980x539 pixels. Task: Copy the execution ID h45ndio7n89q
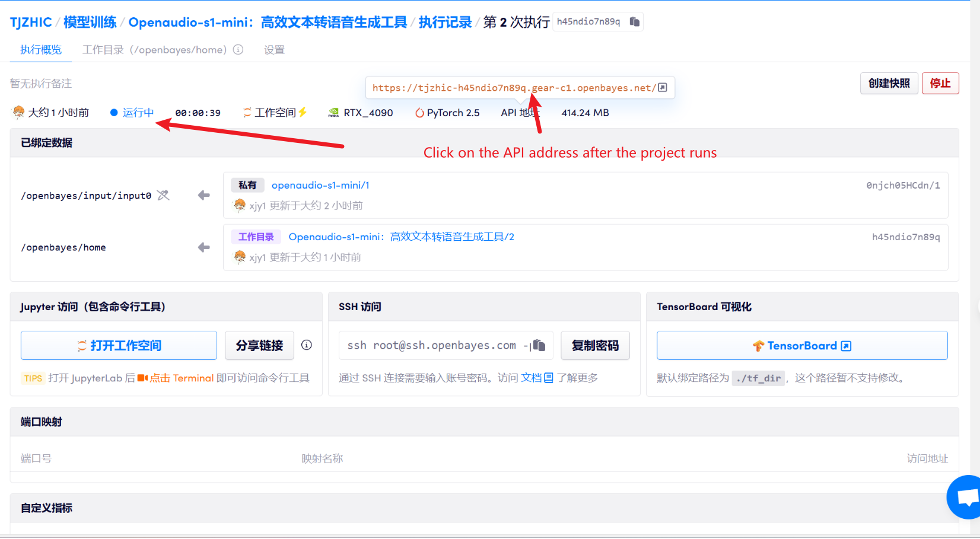click(634, 22)
